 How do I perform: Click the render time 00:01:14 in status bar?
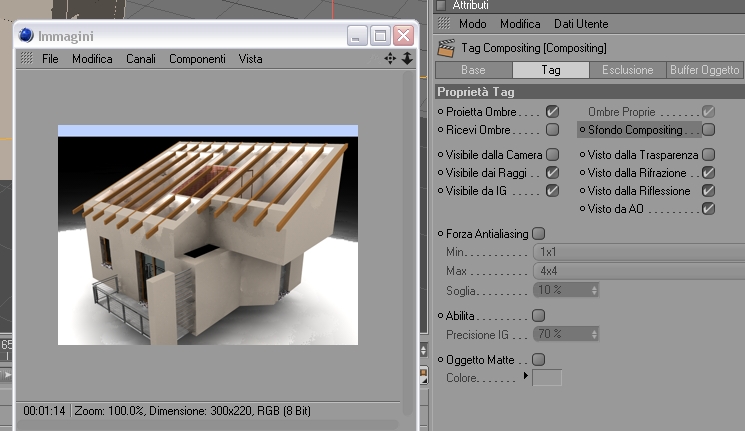[x=44, y=411]
